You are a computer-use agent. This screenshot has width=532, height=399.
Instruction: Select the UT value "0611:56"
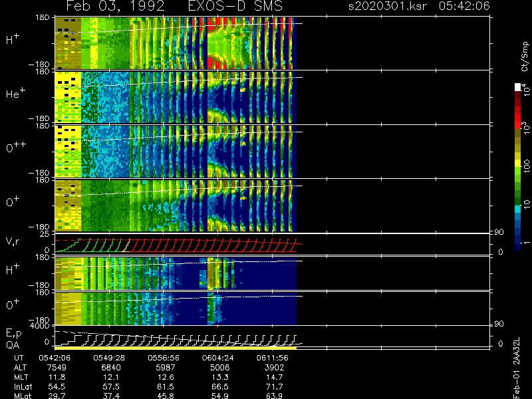[273, 358]
